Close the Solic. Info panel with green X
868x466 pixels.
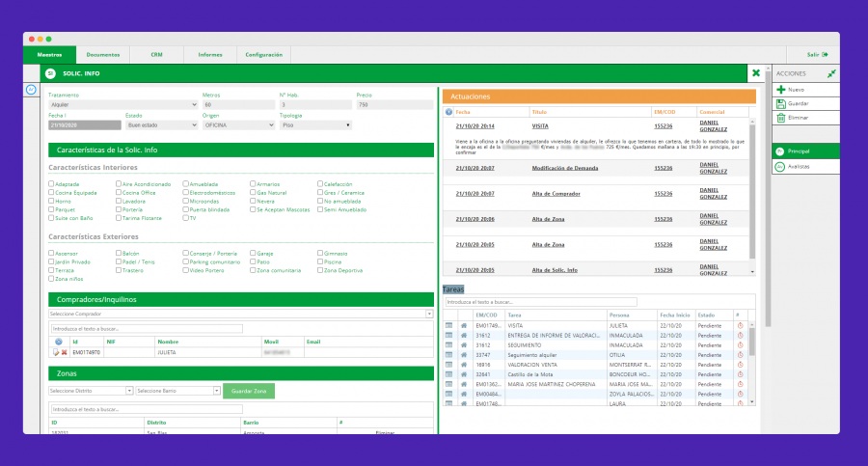pyautogui.click(x=755, y=73)
